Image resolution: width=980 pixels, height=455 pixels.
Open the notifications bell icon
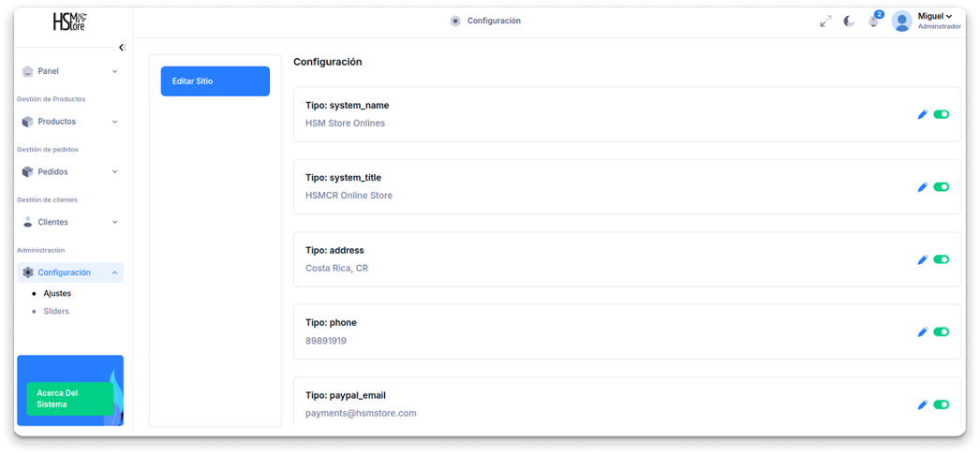pyautogui.click(x=873, y=22)
